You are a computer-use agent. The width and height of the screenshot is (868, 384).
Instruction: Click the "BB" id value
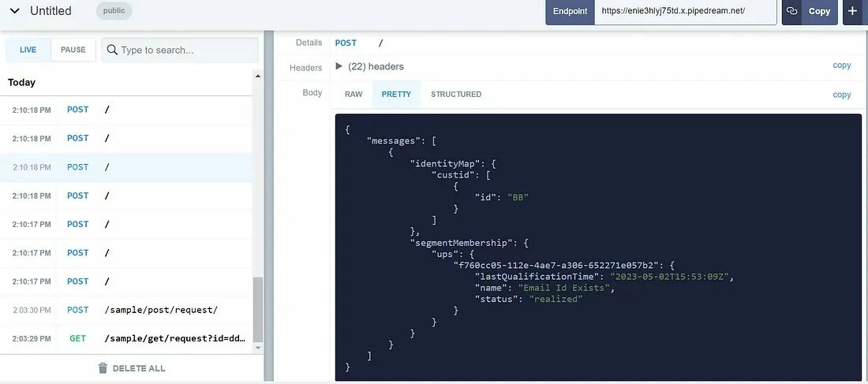click(x=518, y=198)
